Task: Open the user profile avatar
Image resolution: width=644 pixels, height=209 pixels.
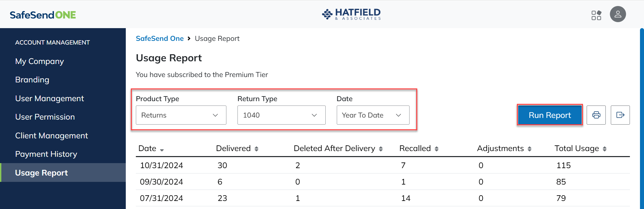Action: [618, 14]
